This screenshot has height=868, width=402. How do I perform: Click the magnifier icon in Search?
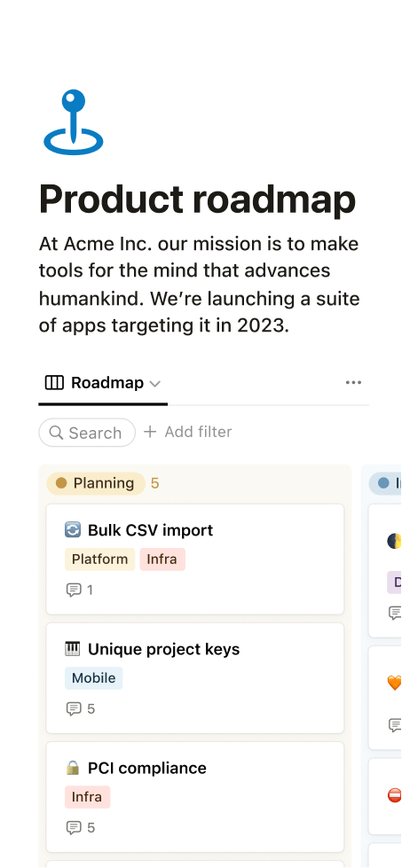(56, 433)
